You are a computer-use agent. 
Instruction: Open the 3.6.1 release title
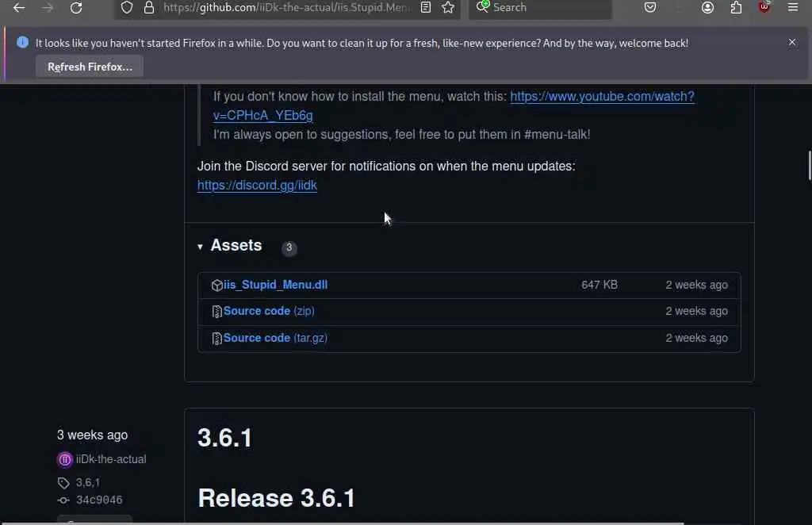tap(224, 438)
